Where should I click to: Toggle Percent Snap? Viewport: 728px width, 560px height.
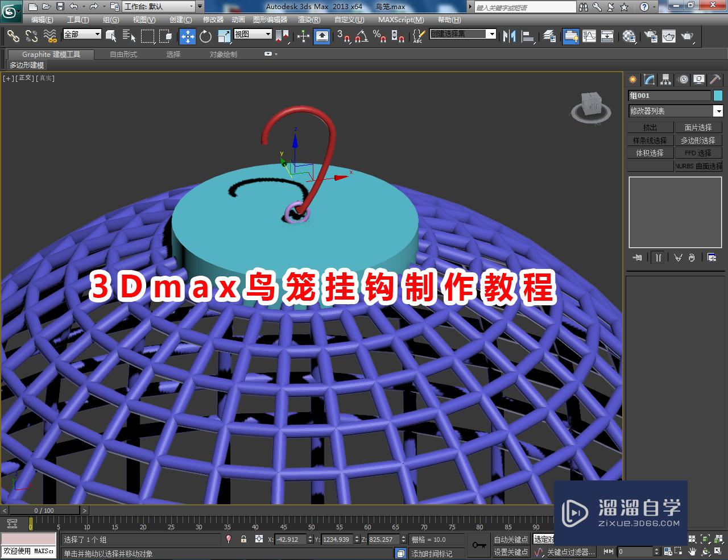(x=380, y=36)
